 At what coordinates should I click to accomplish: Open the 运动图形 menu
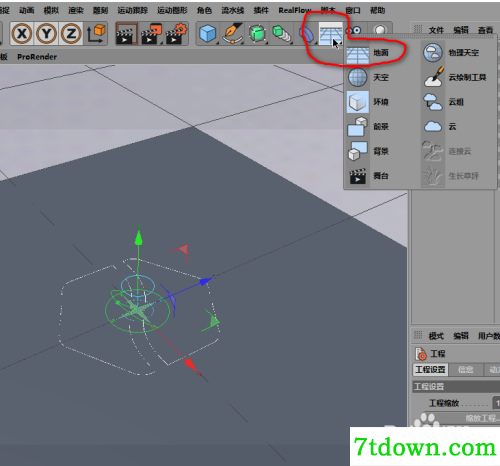pos(172,10)
